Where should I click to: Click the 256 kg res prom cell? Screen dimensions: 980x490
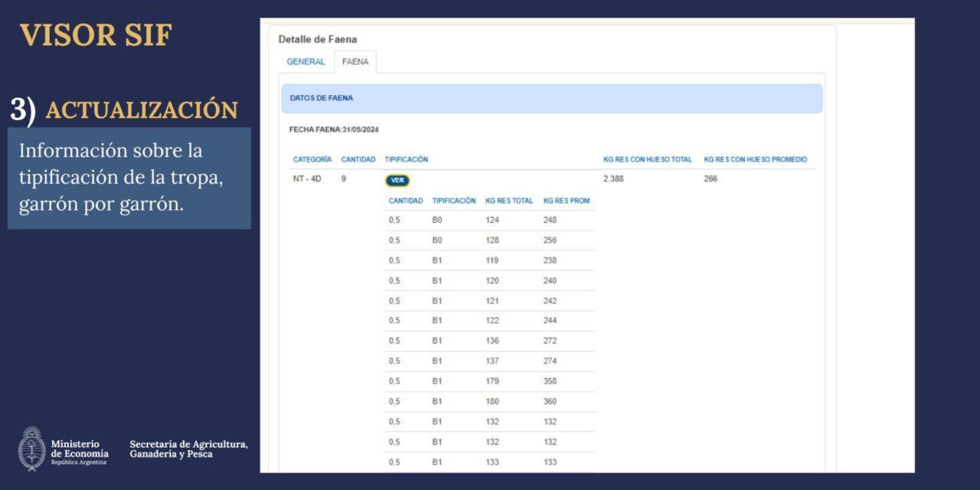550,240
